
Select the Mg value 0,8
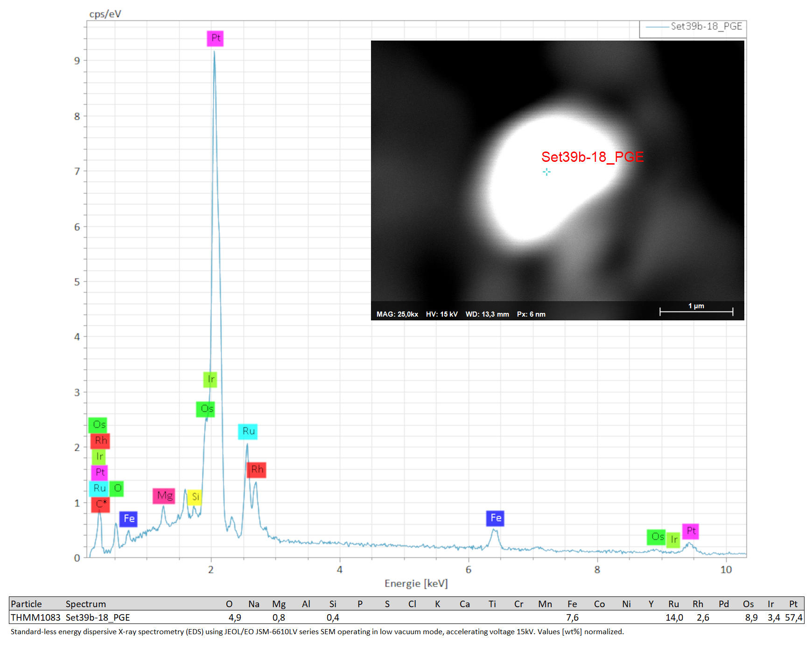(279, 617)
